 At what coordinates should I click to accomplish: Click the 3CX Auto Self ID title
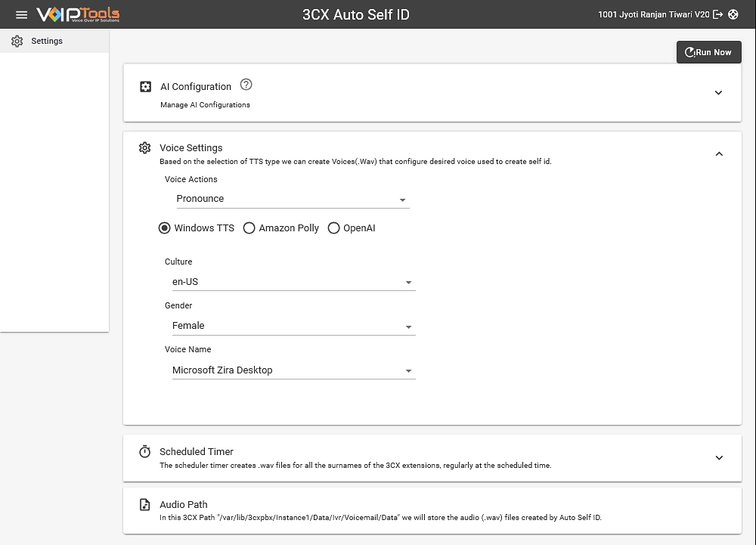click(x=356, y=14)
